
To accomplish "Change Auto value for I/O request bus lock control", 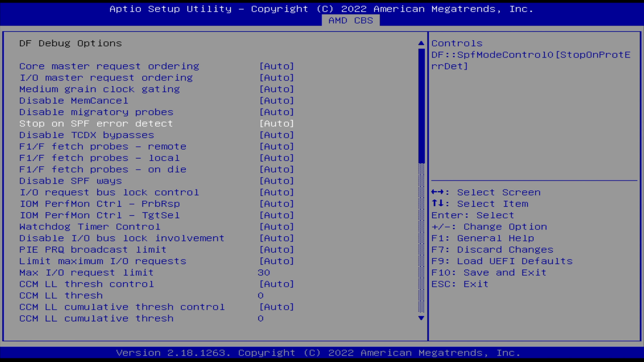I will [277, 193].
